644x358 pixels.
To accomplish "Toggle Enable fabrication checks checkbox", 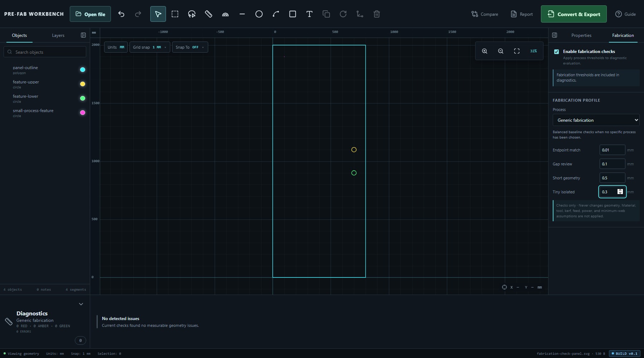I will [556, 52].
